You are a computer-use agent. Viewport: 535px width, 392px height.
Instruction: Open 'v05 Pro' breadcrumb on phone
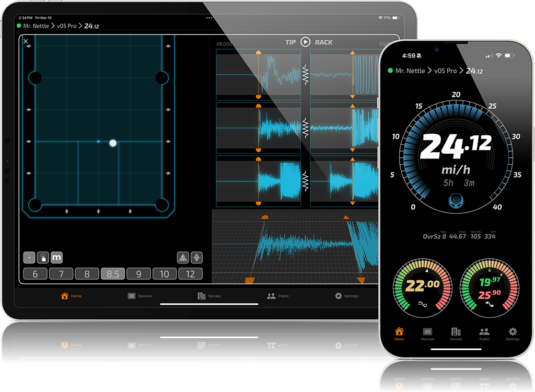pyautogui.click(x=445, y=71)
